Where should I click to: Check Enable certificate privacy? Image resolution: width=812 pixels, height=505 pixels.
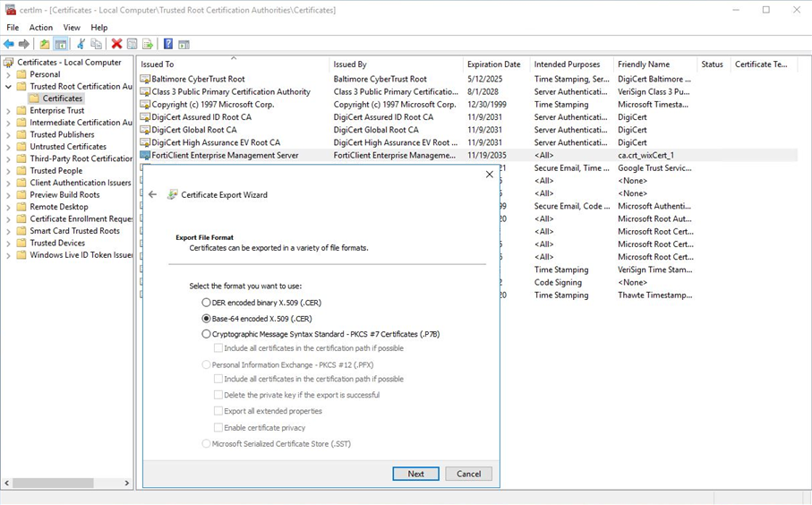(218, 427)
